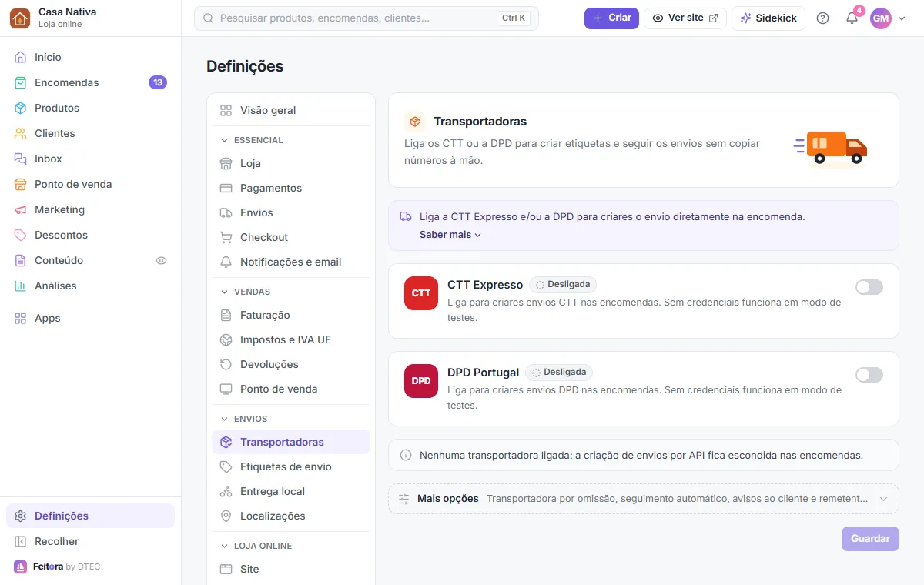Collapse the LOJA ONLINE section
The image size is (924, 585).
(256, 546)
